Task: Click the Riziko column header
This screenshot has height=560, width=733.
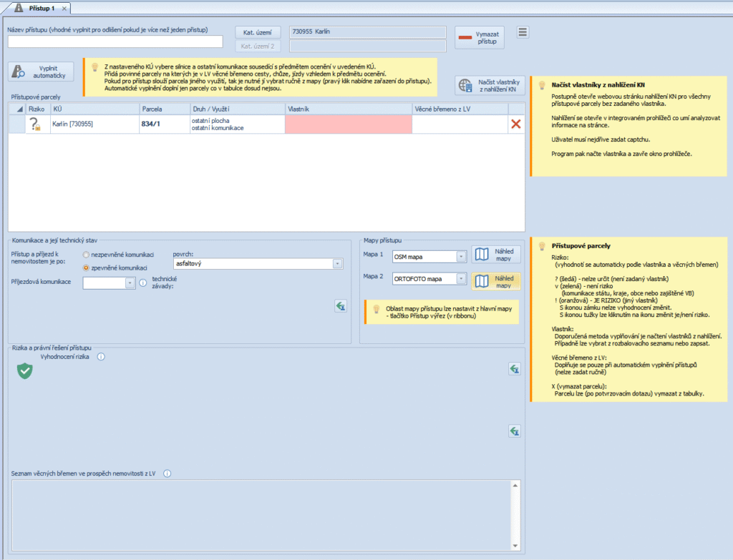Action: tap(38, 109)
